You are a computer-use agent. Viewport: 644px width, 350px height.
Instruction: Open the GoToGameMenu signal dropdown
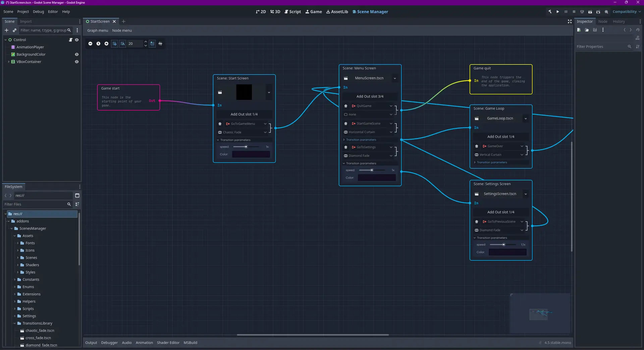(x=246, y=124)
